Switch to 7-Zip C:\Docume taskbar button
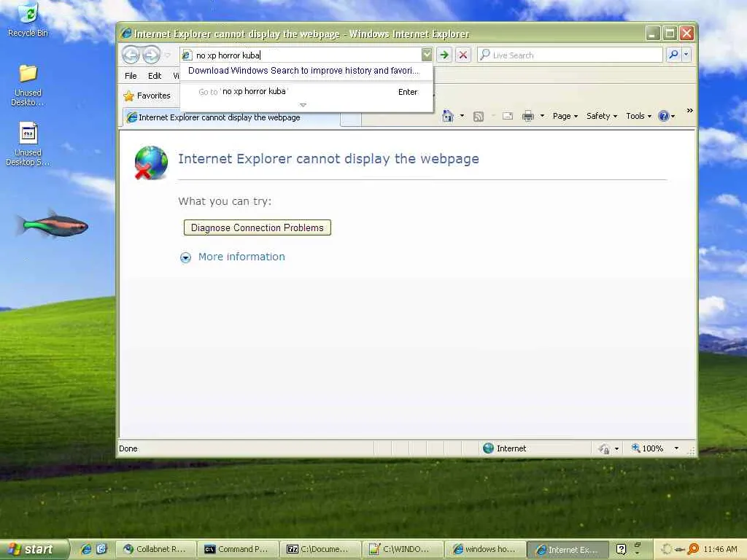The image size is (747, 560). (320, 549)
